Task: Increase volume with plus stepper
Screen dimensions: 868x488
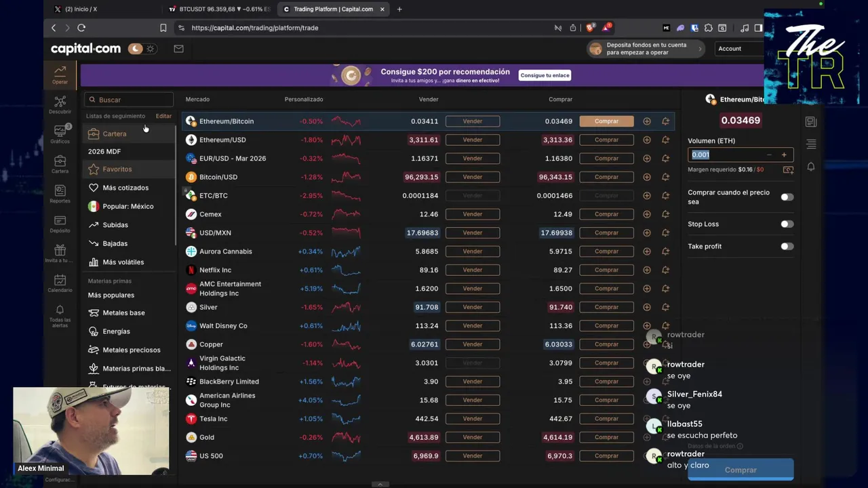Action: pos(784,155)
